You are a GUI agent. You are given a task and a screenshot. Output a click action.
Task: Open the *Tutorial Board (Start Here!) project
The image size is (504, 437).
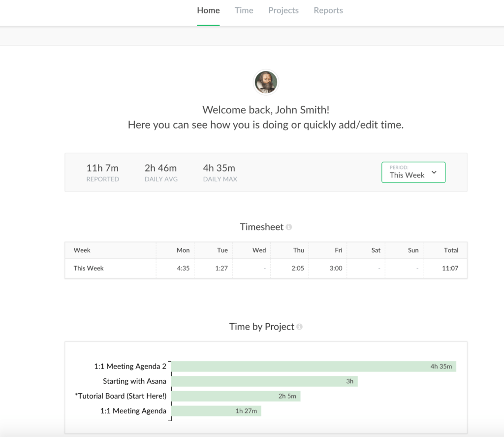[236, 396]
